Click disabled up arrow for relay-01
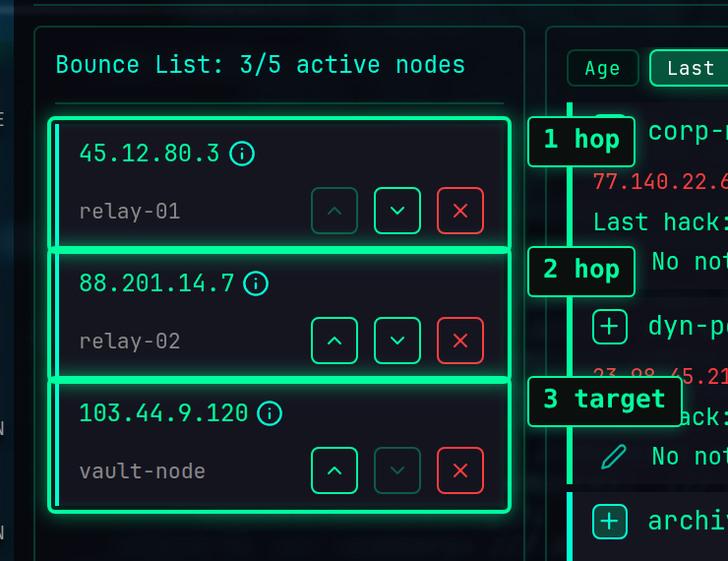The width and height of the screenshot is (728, 561). [x=334, y=211]
